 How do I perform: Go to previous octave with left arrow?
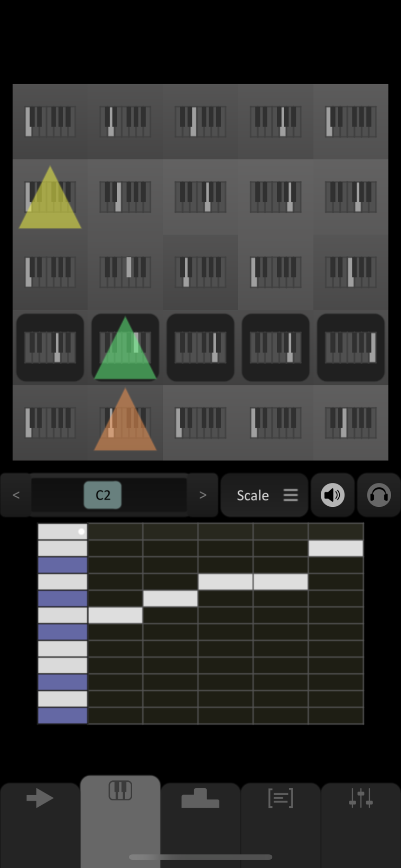(x=16, y=495)
